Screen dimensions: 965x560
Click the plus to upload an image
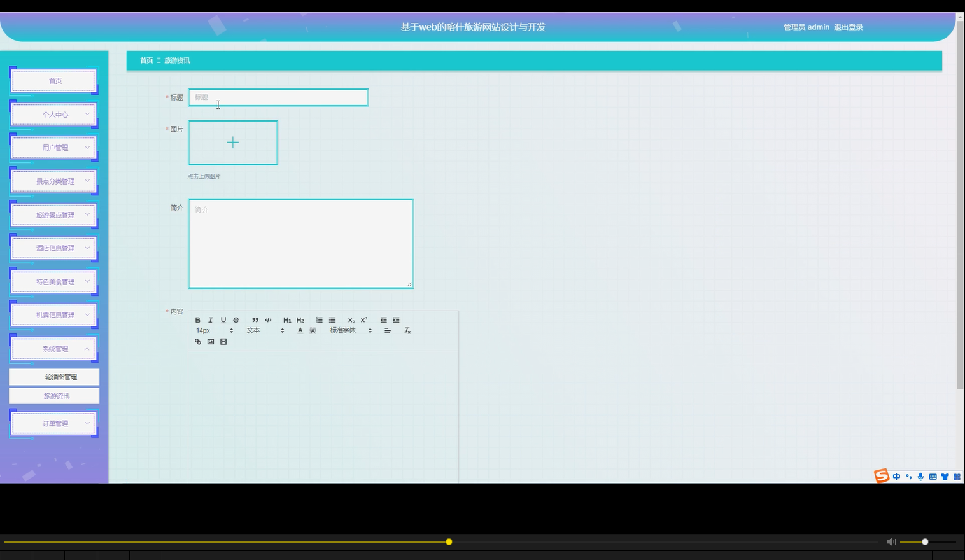[x=233, y=143]
